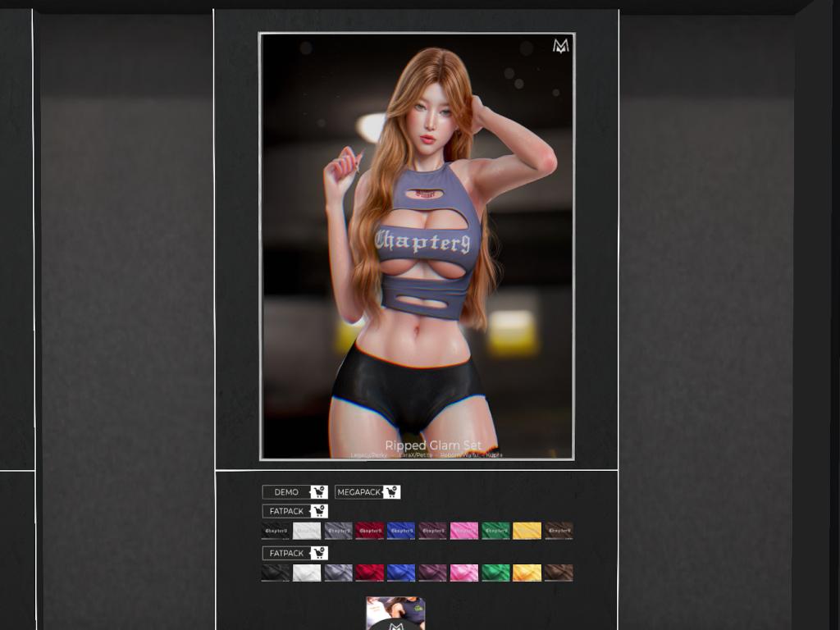Choose the blue Chapter9 top swatch
Screen dimensions: 840x630
(400, 531)
